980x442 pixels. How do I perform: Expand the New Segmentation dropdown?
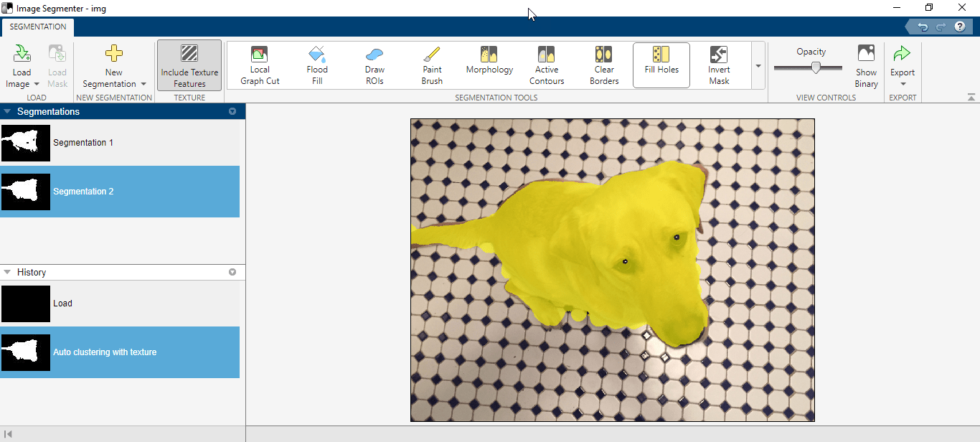(113, 65)
